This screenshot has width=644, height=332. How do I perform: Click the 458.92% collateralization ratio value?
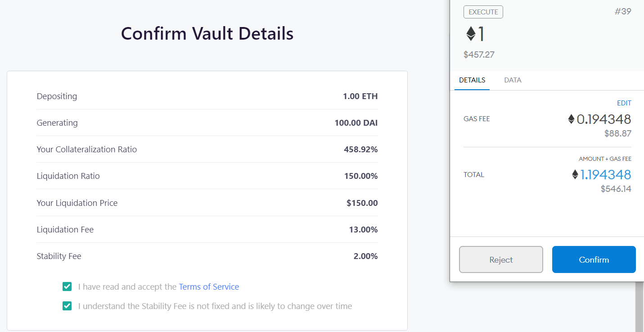pos(360,150)
